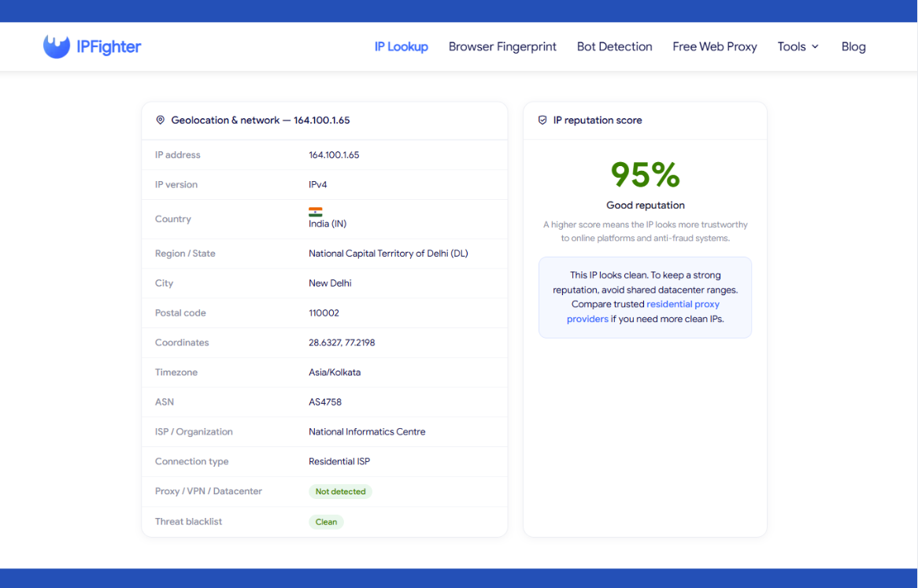Click the Postal code row label
The width and height of the screenshot is (918, 588).
click(x=180, y=313)
